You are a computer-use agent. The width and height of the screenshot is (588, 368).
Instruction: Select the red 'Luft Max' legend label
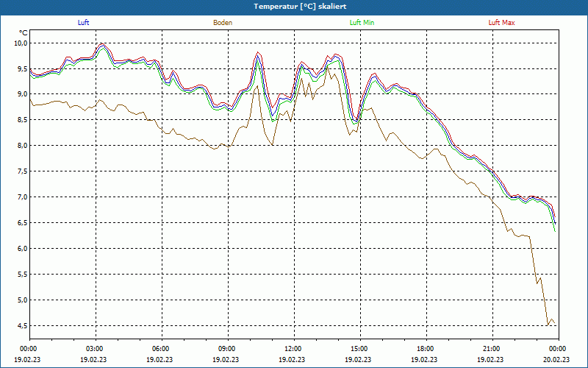pyautogui.click(x=501, y=23)
